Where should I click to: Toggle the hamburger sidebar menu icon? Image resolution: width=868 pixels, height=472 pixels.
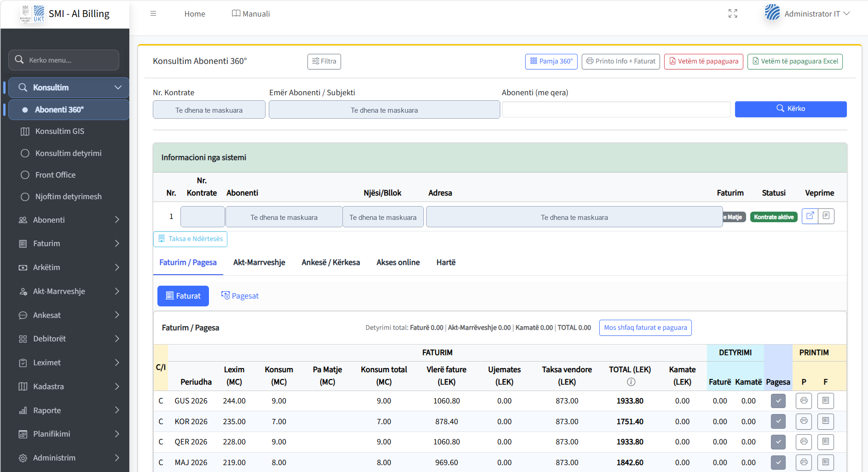coord(153,14)
